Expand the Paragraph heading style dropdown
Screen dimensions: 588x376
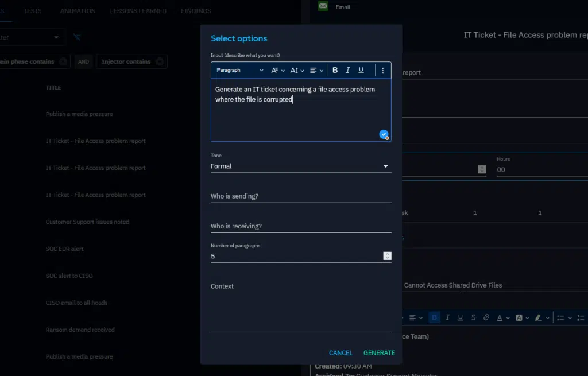(240, 70)
